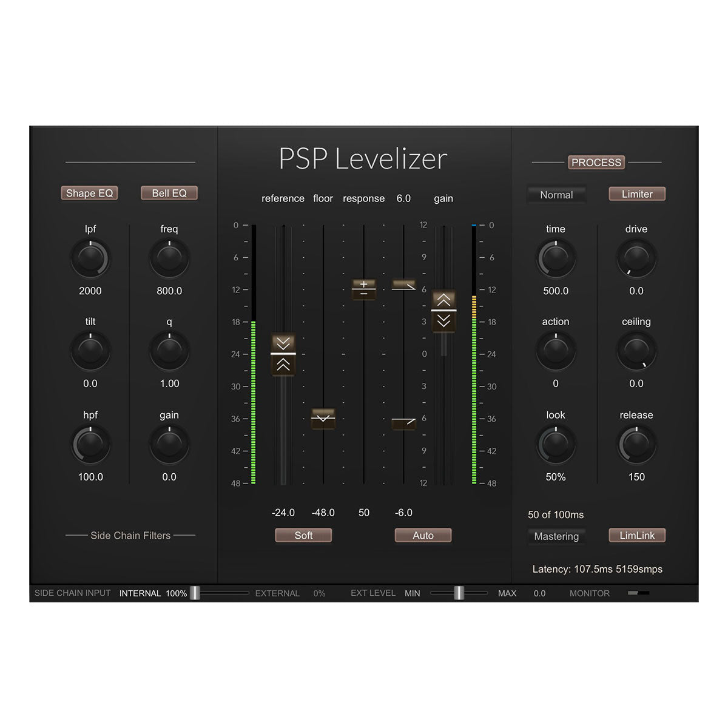
Task: Click the q value 1.00
Action: (x=169, y=383)
